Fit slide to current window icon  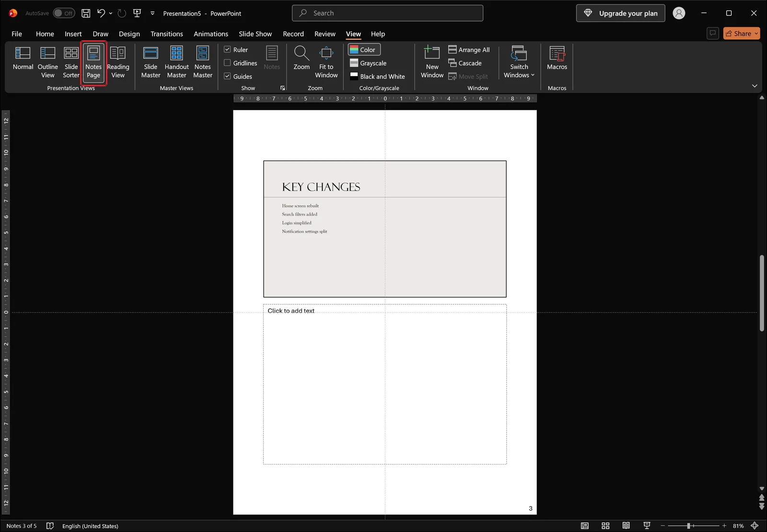[755, 526]
